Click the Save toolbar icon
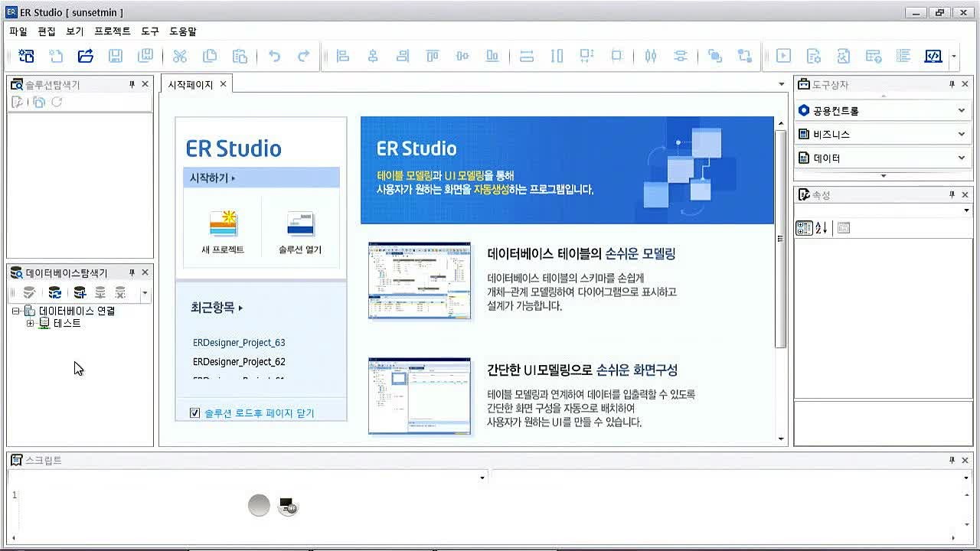This screenshot has width=980, height=551. click(115, 56)
